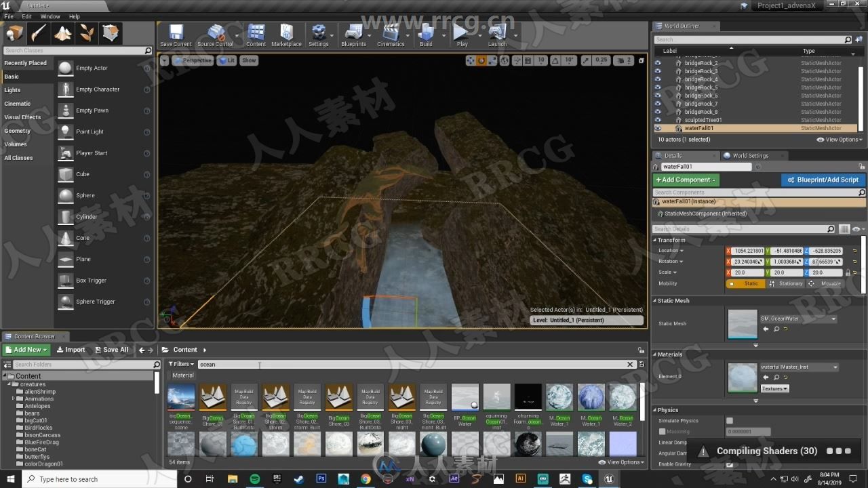Click the Settings toolbar icon
Screen dimensions: 868x488
point(318,35)
